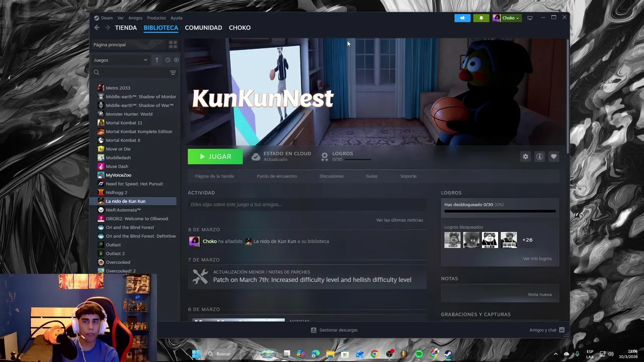Go to the TIENDA section
Image resolution: width=644 pixels, height=362 pixels.
coord(126,28)
